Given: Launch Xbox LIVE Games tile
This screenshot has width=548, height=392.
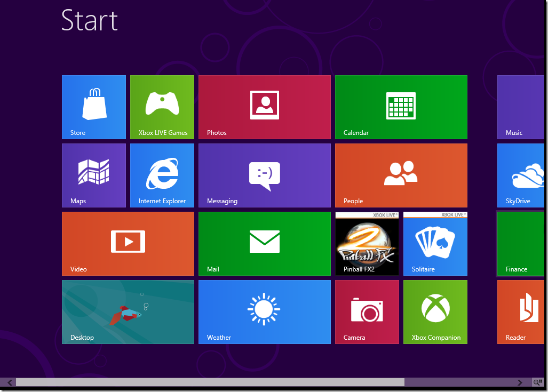Looking at the screenshot, I should point(162,107).
